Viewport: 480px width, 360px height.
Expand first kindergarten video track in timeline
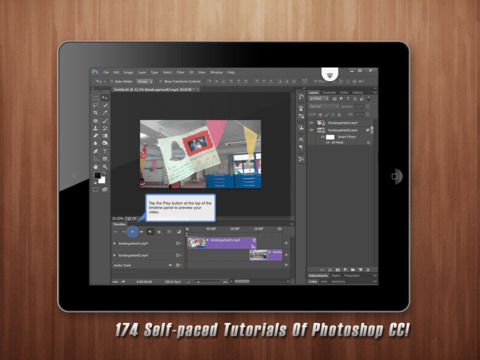coord(114,244)
